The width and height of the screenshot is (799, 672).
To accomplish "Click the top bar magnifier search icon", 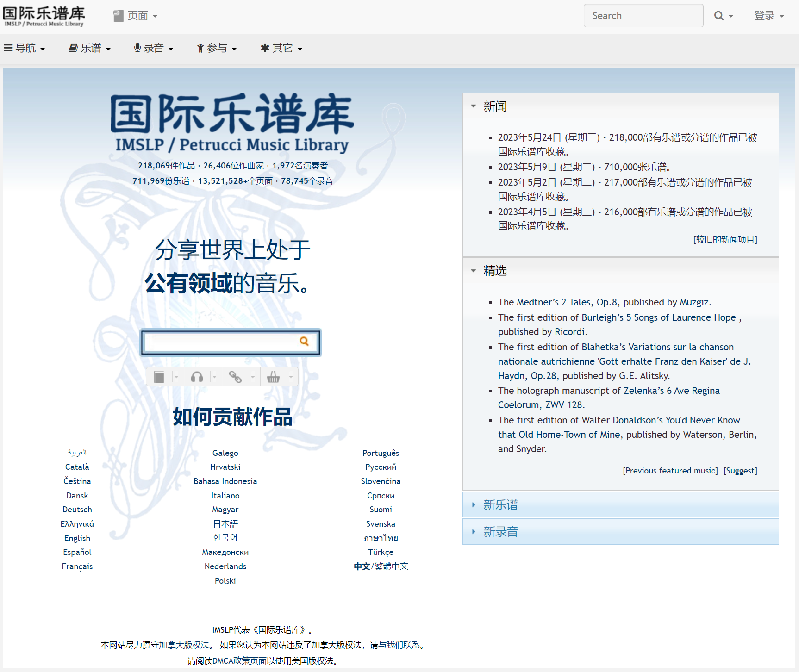I will pyautogui.click(x=719, y=16).
